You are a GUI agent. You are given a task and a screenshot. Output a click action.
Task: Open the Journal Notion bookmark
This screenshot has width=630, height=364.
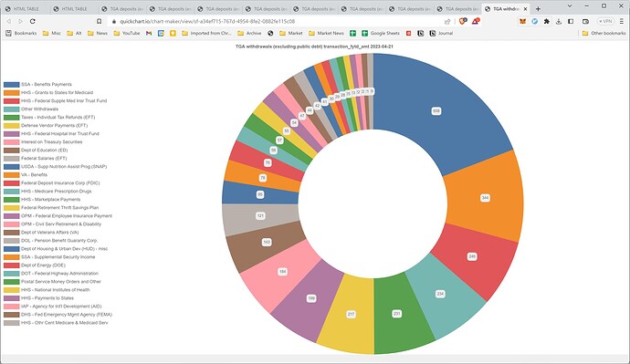click(441, 34)
